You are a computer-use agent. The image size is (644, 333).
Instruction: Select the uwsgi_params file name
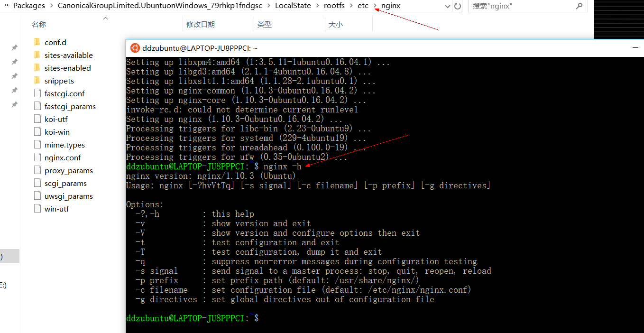[69, 196]
